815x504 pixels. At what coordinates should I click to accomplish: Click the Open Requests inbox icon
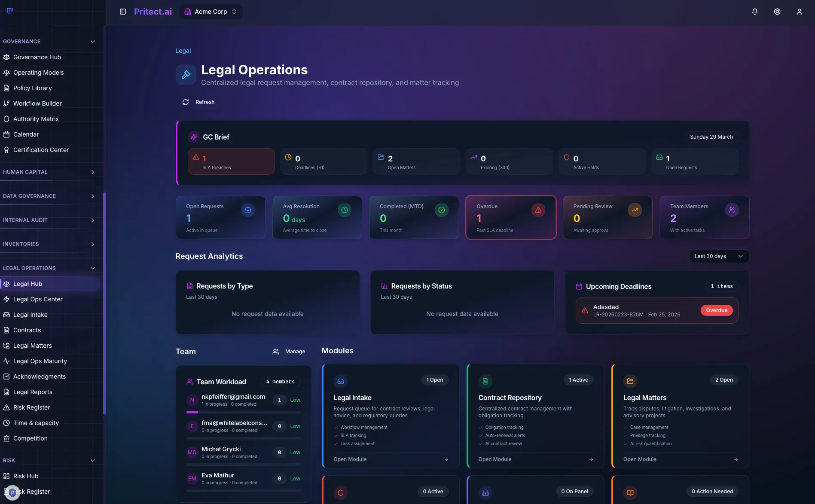tap(248, 210)
